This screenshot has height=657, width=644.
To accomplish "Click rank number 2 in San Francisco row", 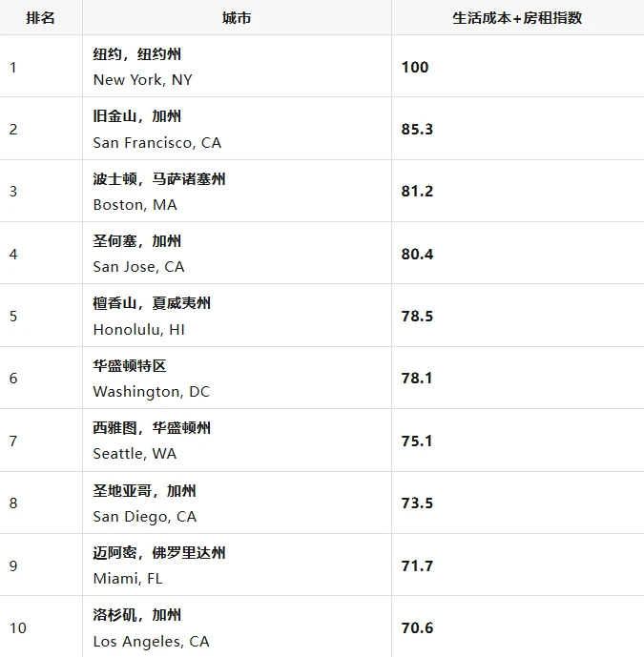I will (13, 129).
